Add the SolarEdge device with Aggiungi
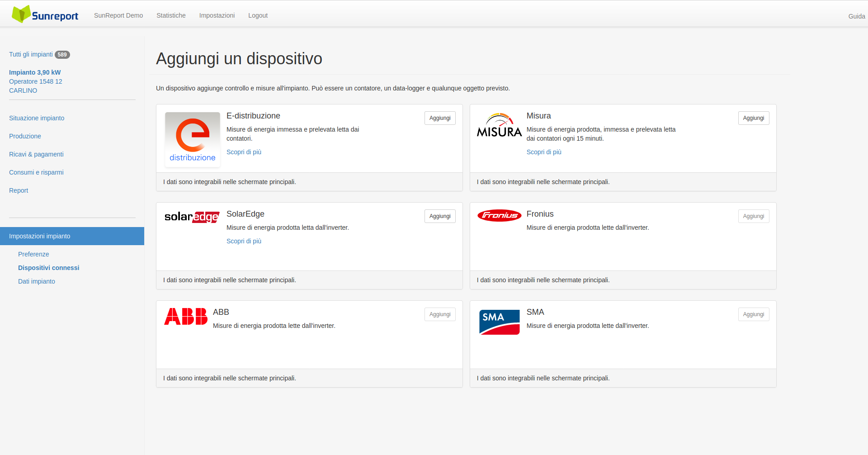868x455 pixels. tap(440, 216)
